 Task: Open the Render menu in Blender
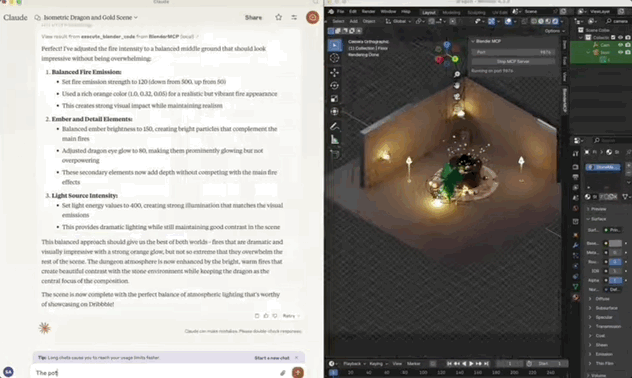pos(368,12)
